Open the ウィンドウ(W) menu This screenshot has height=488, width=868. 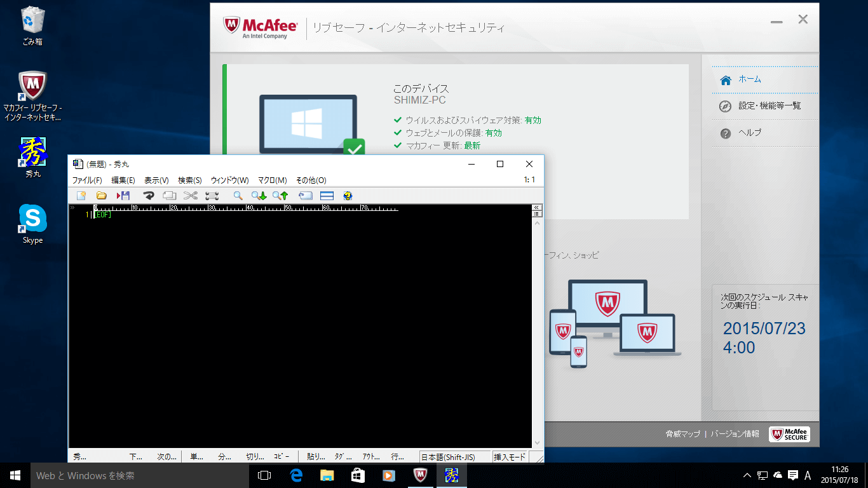[230, 180]
